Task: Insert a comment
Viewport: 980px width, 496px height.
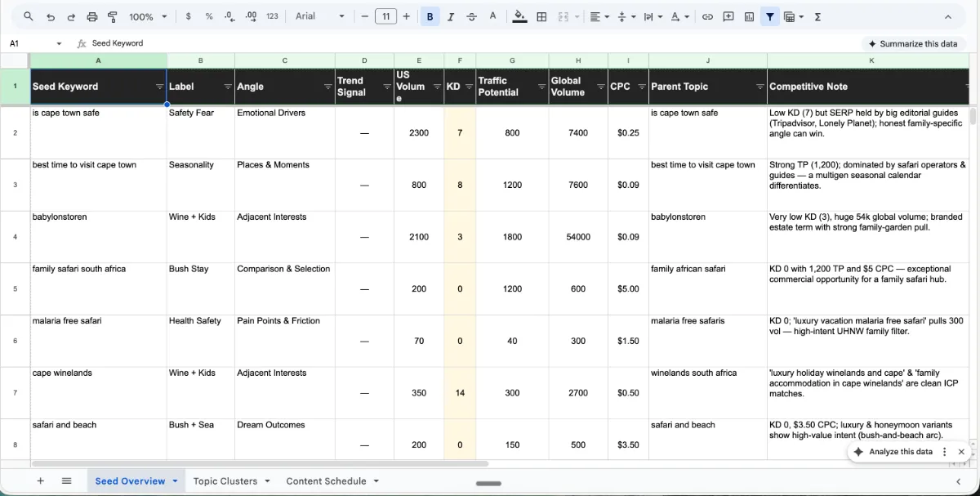Action: [728, 16]
